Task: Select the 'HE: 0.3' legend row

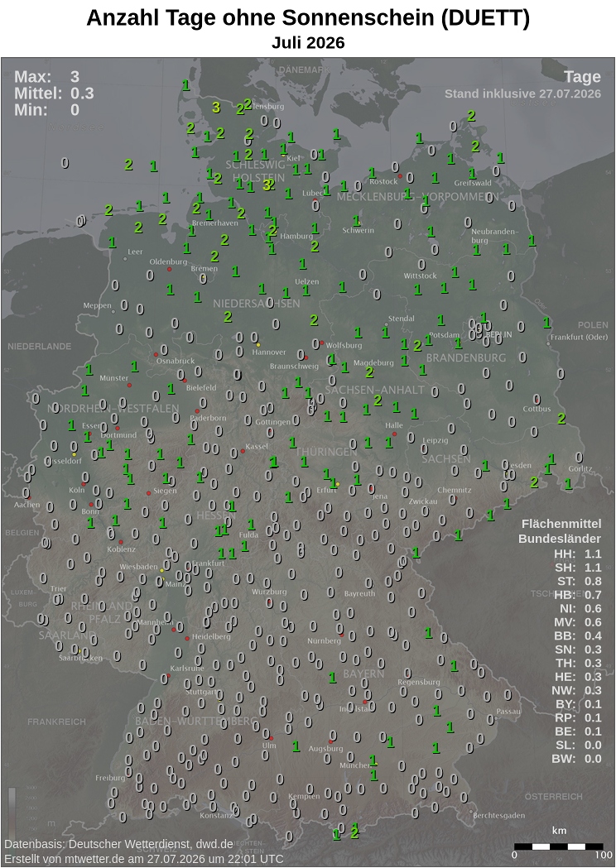Action: point(578,677)
